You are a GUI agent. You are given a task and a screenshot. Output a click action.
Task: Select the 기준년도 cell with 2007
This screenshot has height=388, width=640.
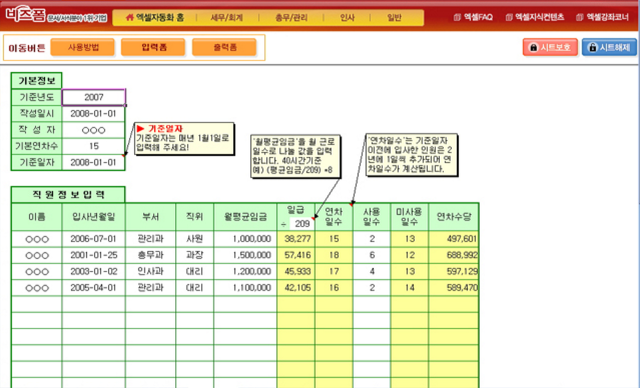click(94, 97)
